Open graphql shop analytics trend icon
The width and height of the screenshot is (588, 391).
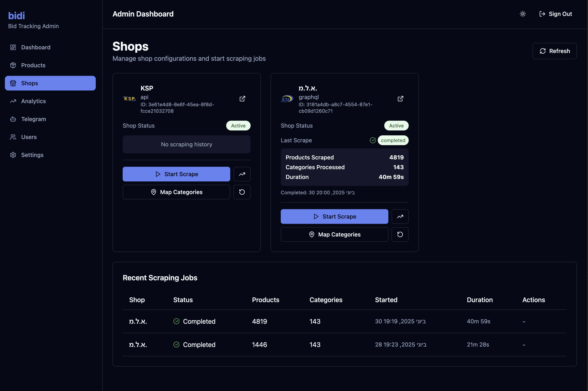coord(400,216)
